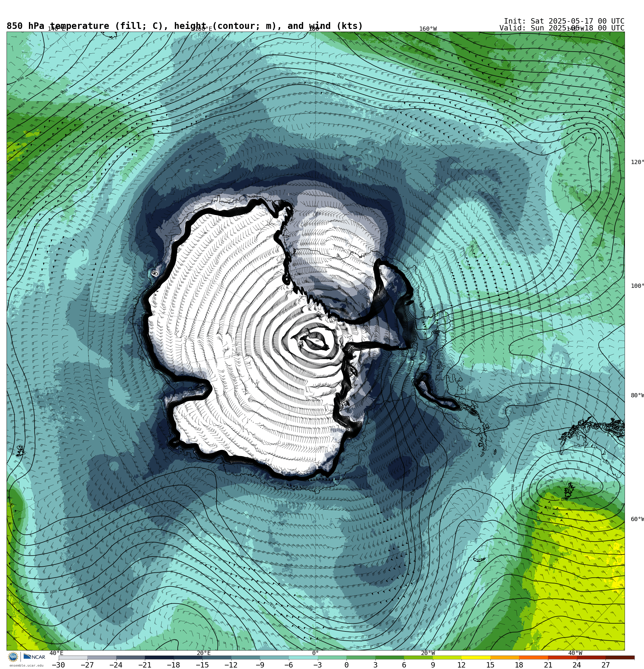Click the 1590 height contour label

[x=21, y=79]
